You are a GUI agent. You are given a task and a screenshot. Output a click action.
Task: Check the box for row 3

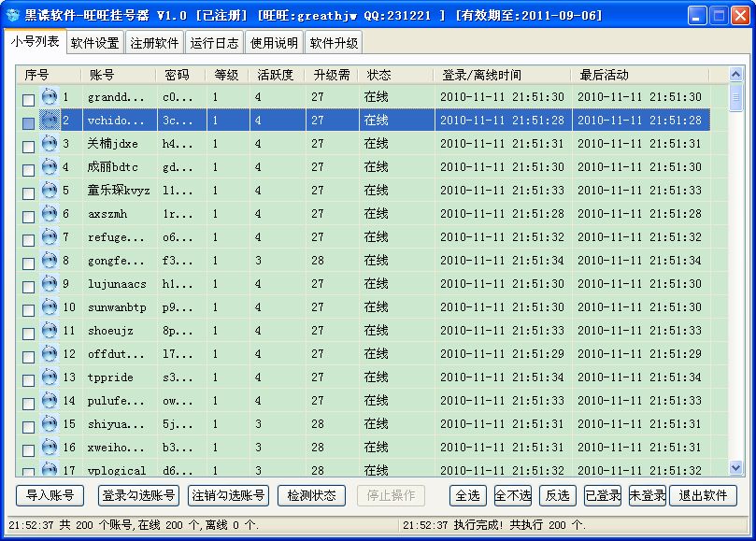click(x=28, y=147)
